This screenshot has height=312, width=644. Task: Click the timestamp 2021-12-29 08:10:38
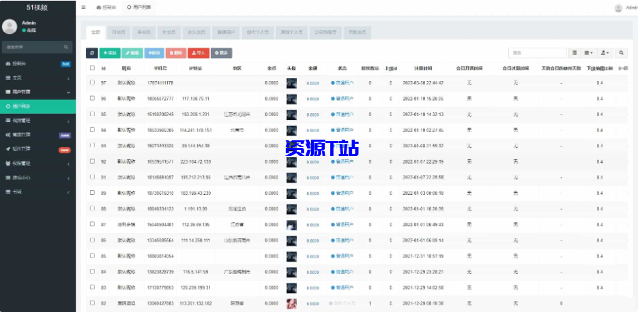423,303
